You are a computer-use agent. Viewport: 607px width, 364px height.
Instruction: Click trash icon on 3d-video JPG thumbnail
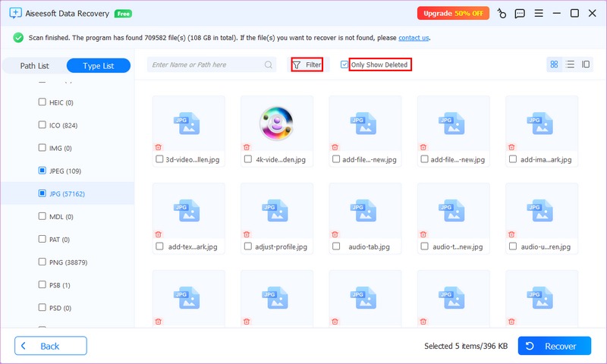[159, 147]
